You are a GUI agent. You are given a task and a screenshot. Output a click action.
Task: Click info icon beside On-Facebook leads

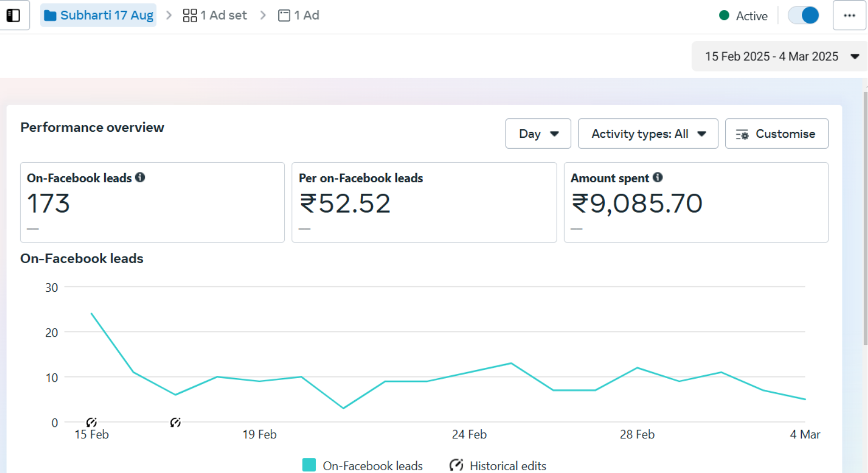140,177
